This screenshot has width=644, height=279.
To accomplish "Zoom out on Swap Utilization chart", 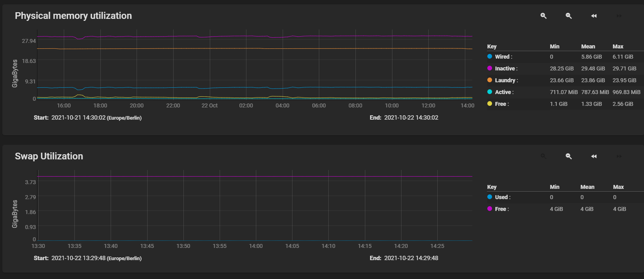I will pyautogui.click(x=569, y=156).
